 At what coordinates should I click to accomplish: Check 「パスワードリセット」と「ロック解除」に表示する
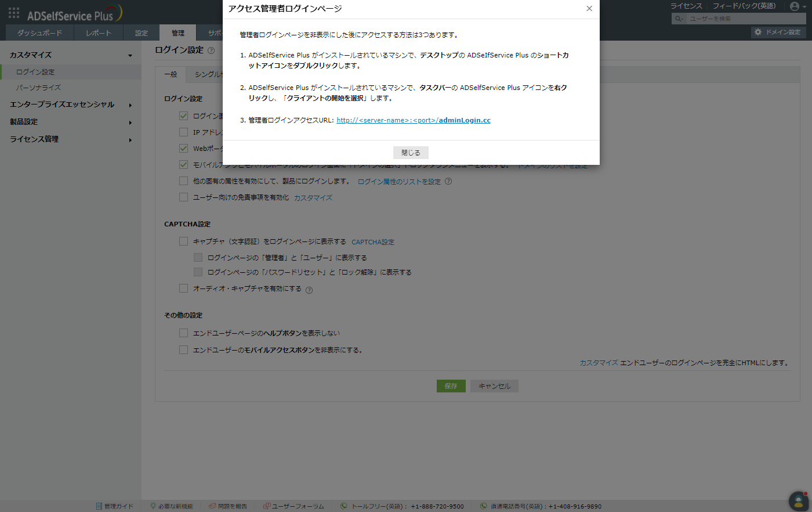coord(198,272)
